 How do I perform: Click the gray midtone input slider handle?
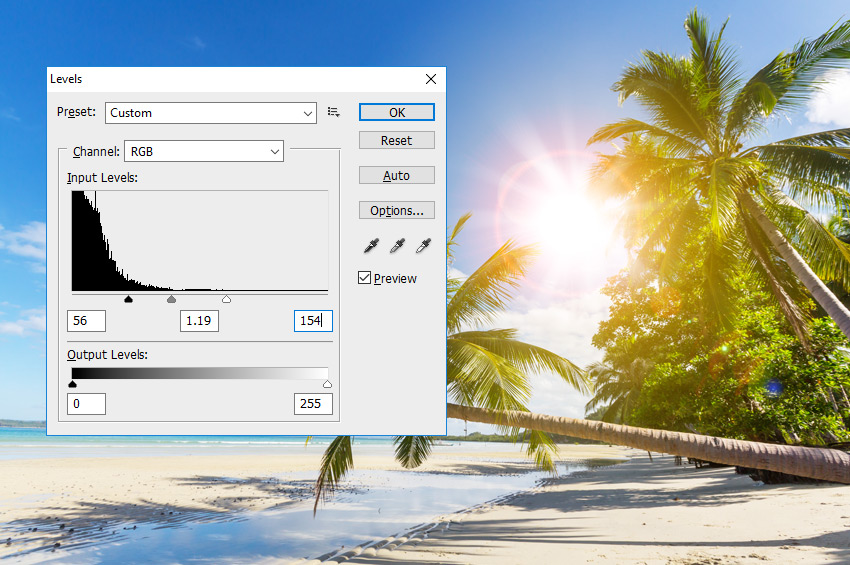(x=171, y=299)
